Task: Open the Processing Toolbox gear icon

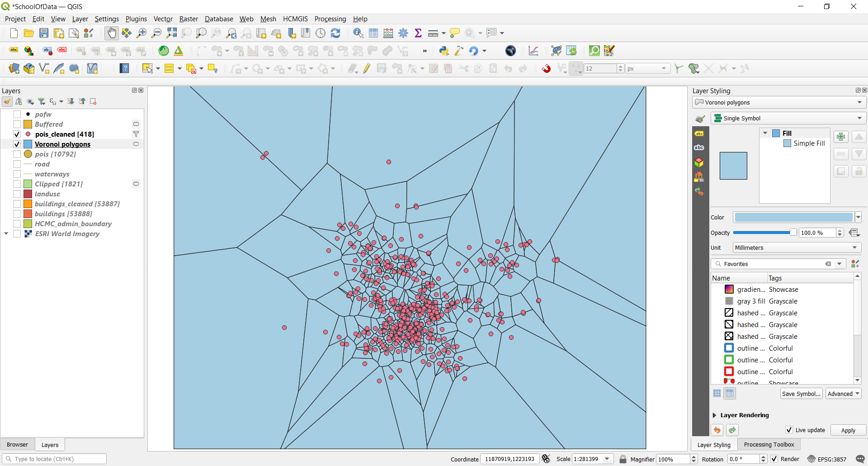Action: 403,33
